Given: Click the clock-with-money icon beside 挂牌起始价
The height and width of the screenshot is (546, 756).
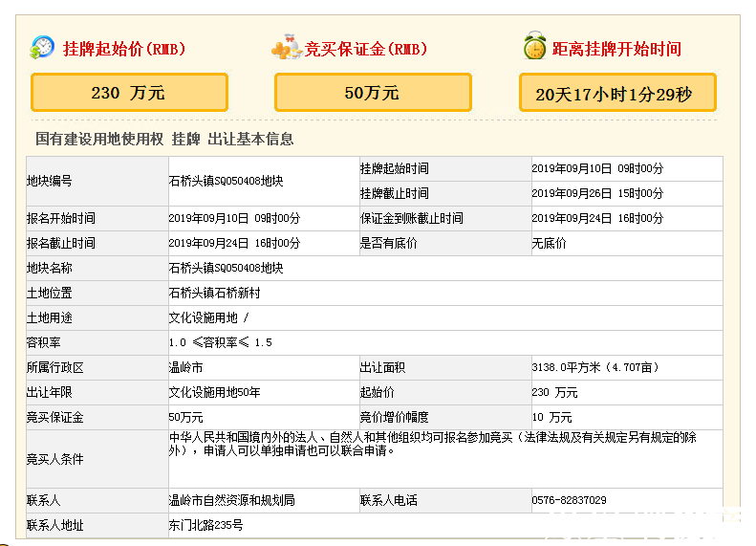Looking at the screenshot, I should [x=42, y=47].
